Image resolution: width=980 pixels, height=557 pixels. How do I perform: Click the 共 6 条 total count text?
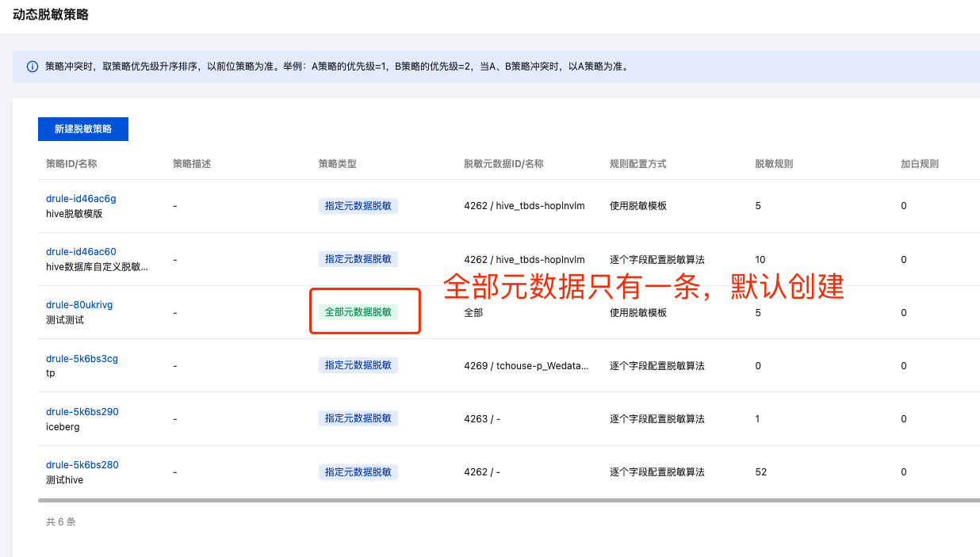tap(61, 522)
